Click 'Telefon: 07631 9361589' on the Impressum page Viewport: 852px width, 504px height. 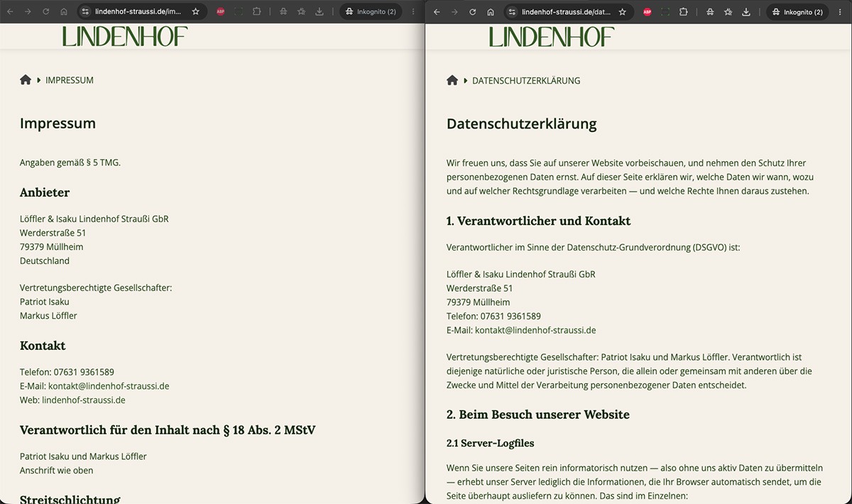pyautogui.click(x=67, y=372)
